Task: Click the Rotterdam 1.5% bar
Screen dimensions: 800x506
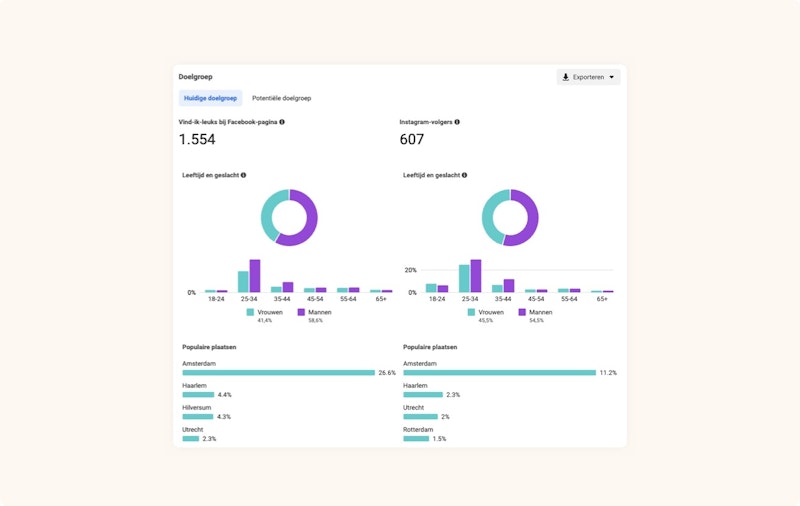Action: 416,439
